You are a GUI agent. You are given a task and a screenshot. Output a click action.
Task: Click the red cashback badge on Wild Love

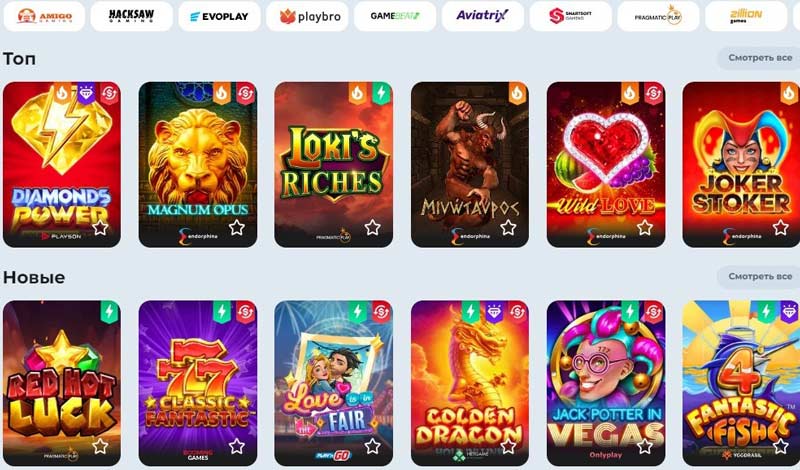(654, 93)
